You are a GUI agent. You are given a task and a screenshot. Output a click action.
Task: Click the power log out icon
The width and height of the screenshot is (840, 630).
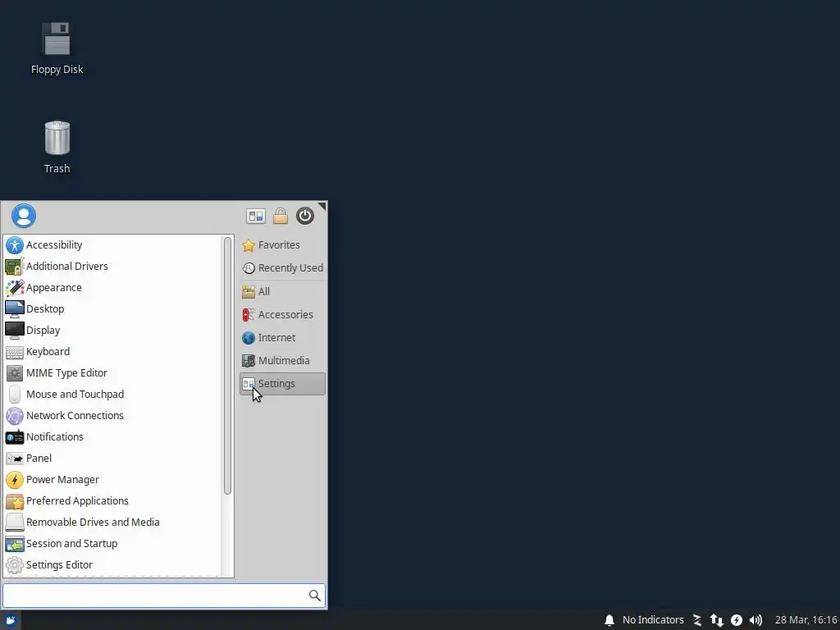coord(305,216)
